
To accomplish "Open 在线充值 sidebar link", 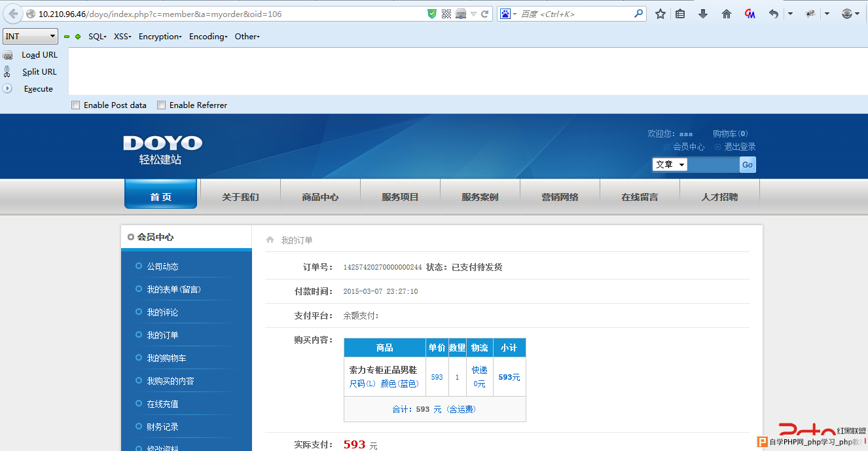I will (162, 404).
